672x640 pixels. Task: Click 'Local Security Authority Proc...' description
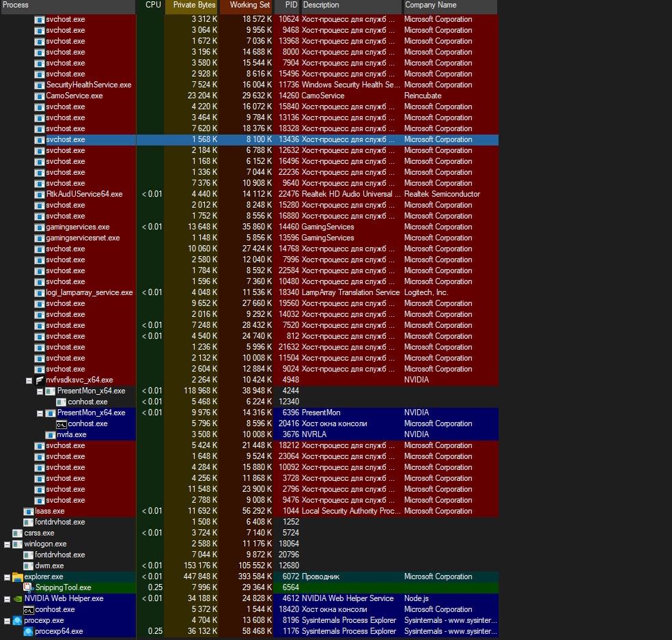351,511
